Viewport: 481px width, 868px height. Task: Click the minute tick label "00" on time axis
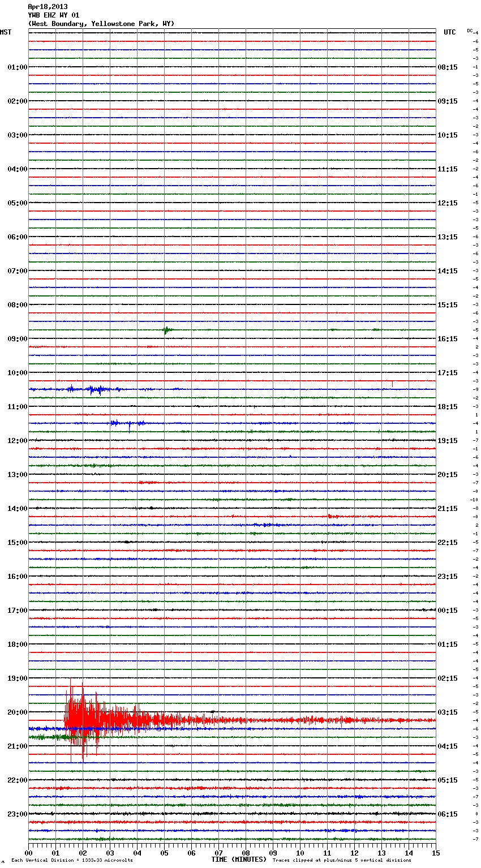(x=28, y=853)
